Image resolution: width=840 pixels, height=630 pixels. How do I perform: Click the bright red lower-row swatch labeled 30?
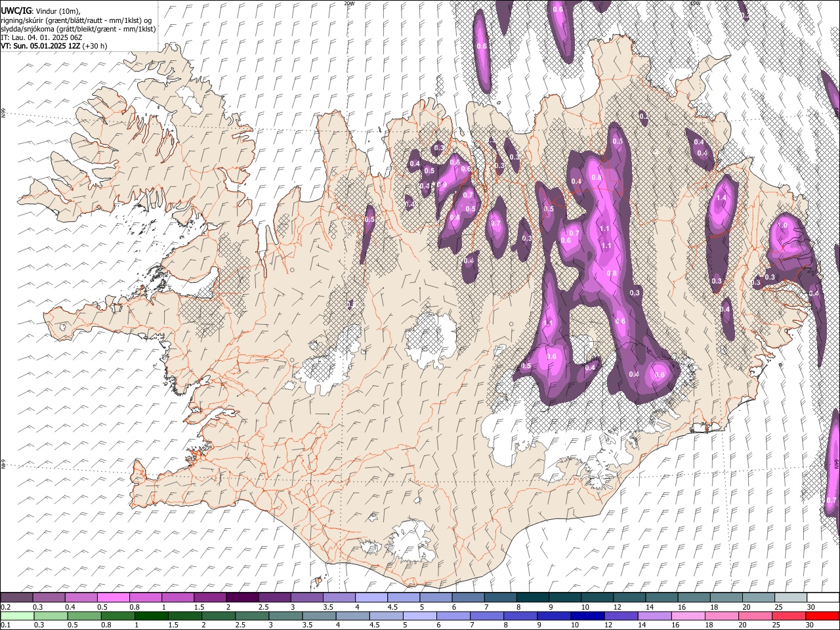click(x=822, y=616)
